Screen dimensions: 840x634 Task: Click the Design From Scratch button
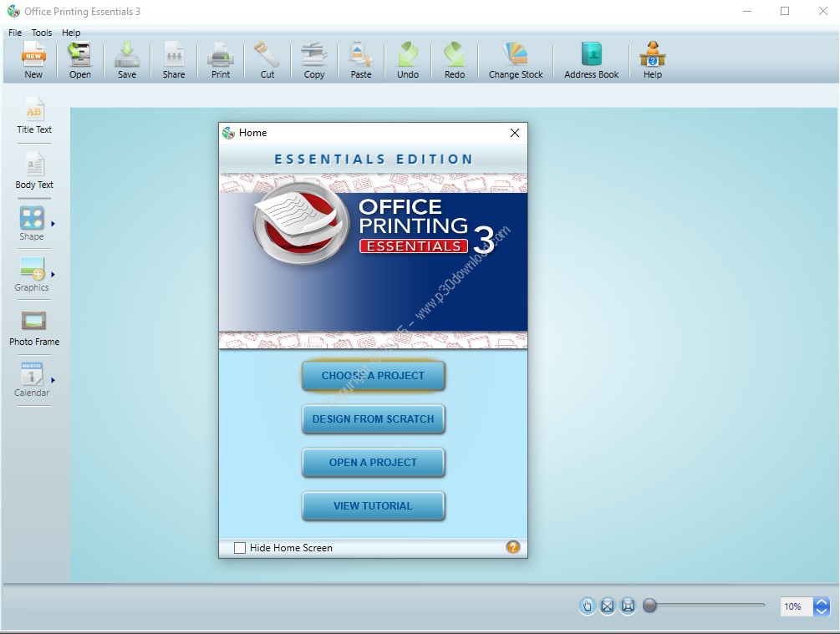click(374, 418)
